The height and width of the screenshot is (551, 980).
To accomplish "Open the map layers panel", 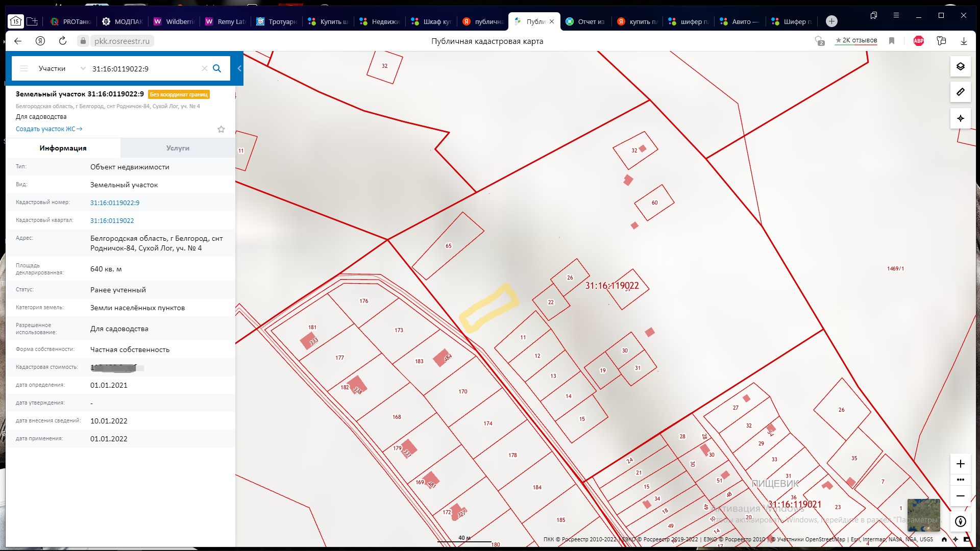I will coord(960,67).
